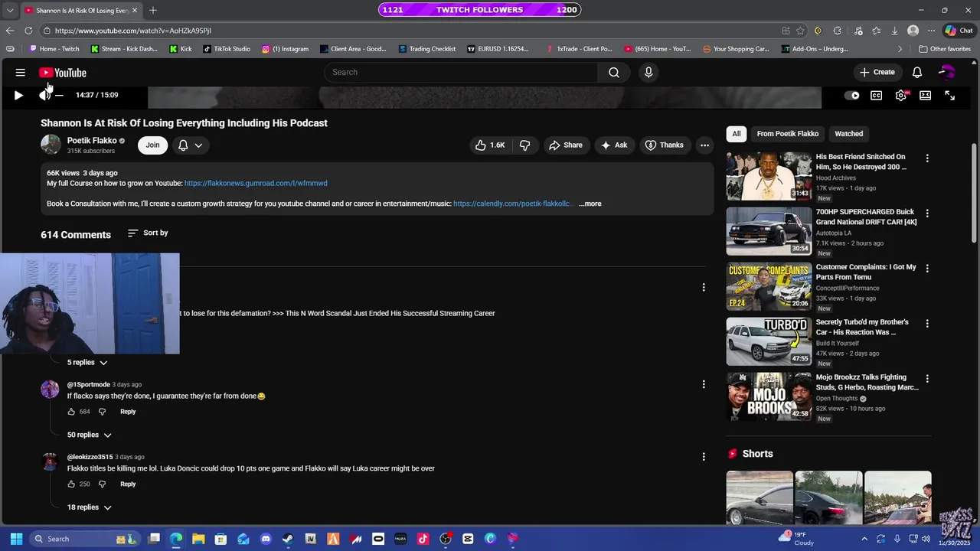
Task: Go to YouTube home via the logo
Action: (x=63, y=73)
